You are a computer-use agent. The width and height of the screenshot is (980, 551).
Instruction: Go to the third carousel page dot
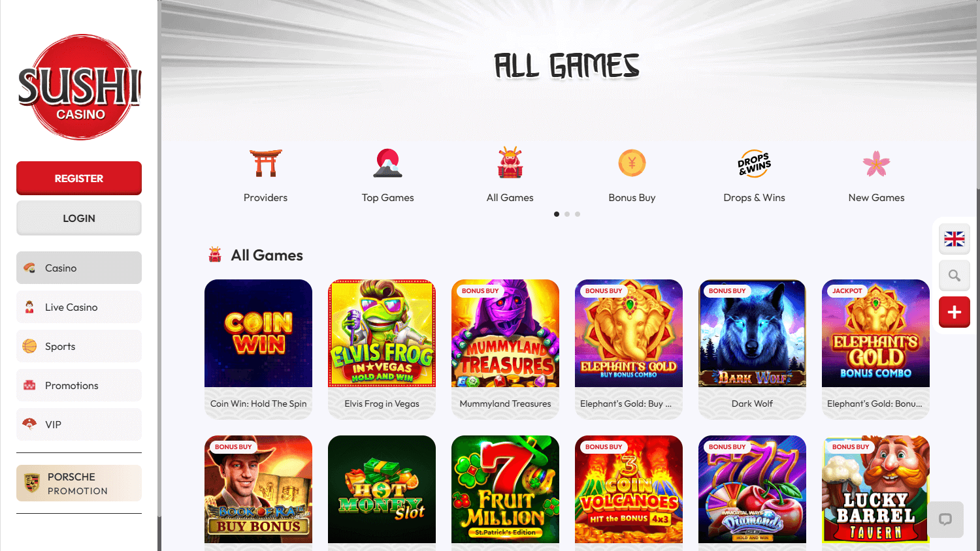[x=578, y=214]
